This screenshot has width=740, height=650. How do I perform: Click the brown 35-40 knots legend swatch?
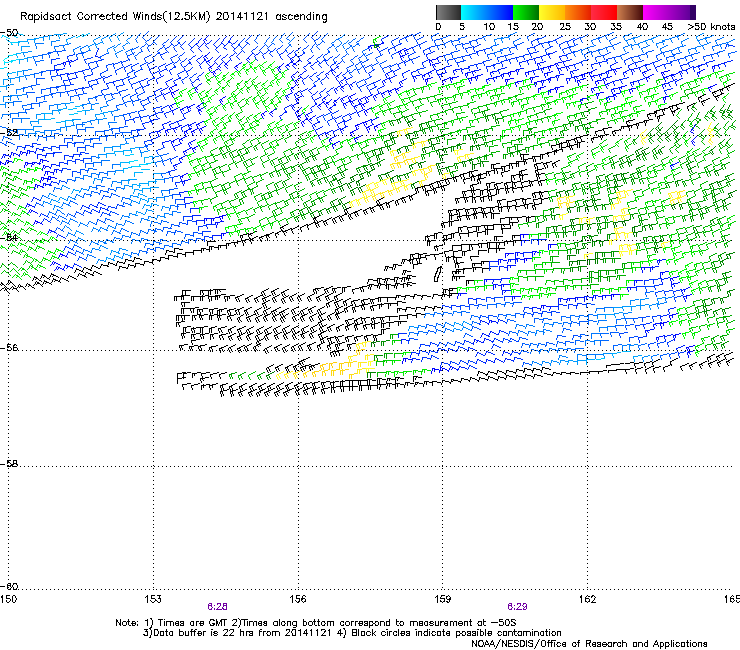[630, 12]
